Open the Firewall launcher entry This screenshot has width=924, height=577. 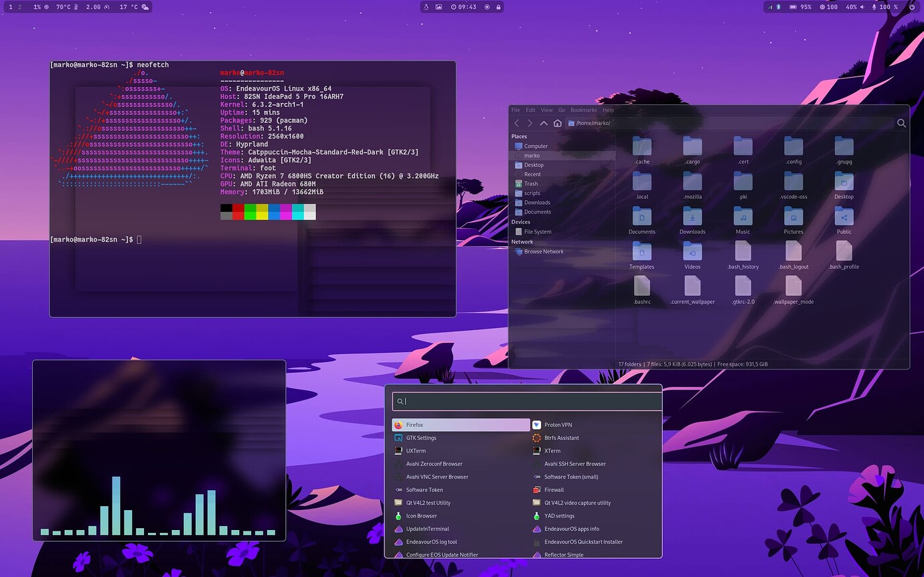554,490
